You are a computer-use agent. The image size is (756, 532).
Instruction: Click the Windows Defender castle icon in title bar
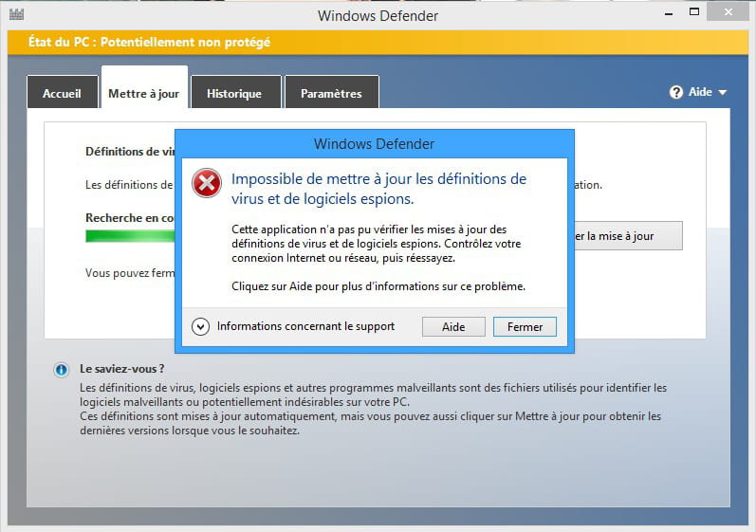point(16,14)
